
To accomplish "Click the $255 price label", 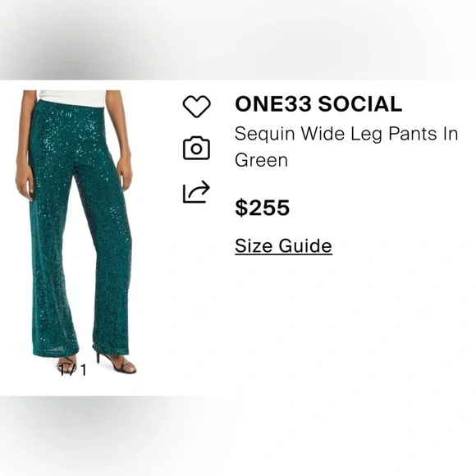I will pos(263,208).
